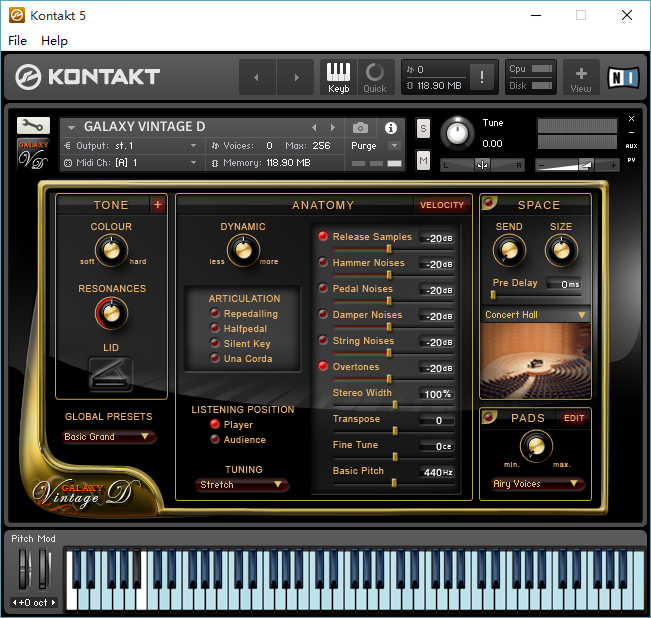This screenshot has width=651, height=618.
Task: Click the red plus icon beside Tone
Action: pos(157,205)
